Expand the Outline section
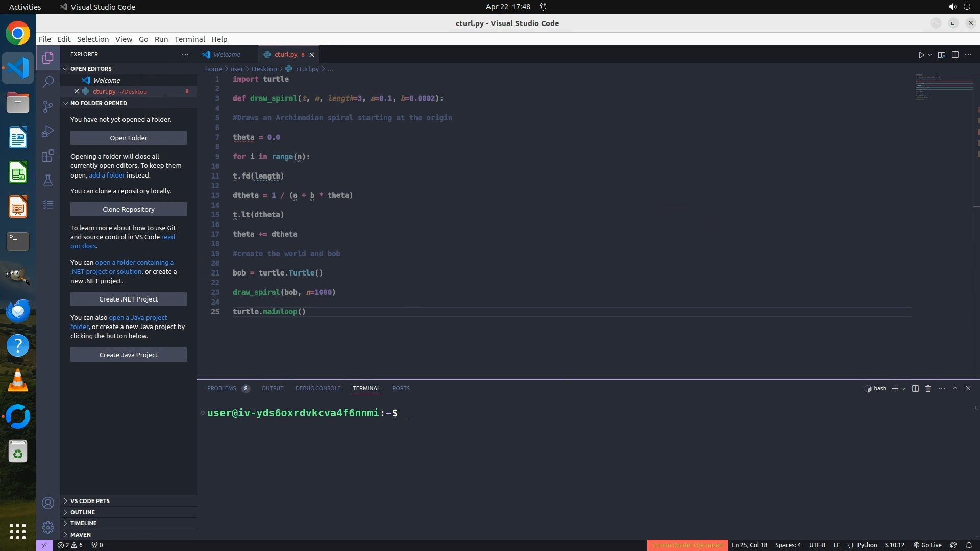980x551 pixels. [x=83, y=512]
